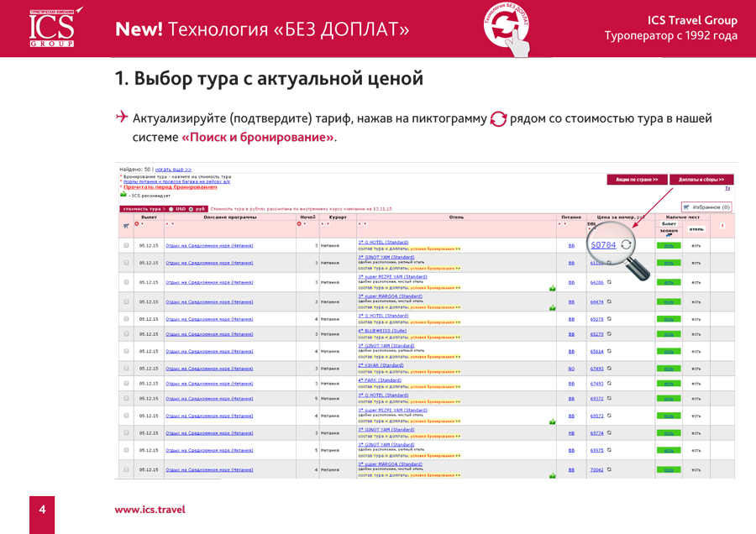Open "Прочитать перед бронированием" link

(170, 186)
